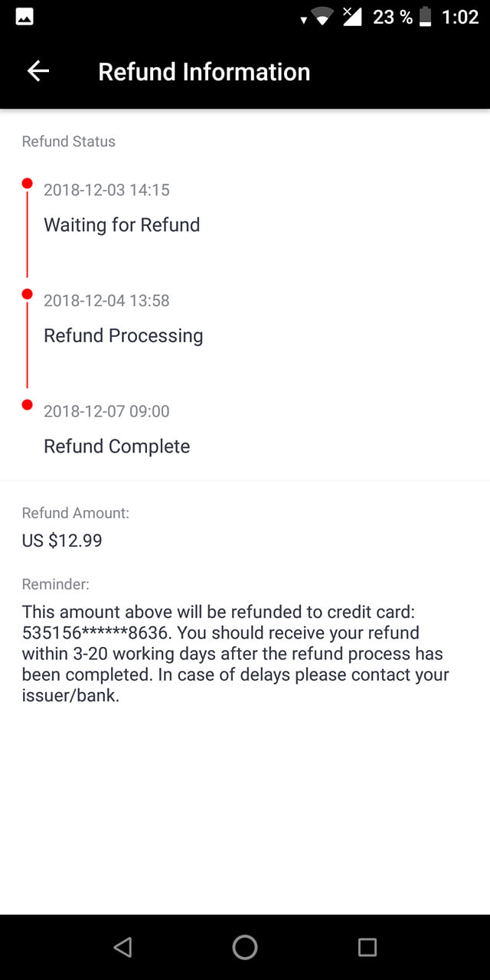Tap the US $12.99 refund amount
490x980 pixels.
point(62,541)
